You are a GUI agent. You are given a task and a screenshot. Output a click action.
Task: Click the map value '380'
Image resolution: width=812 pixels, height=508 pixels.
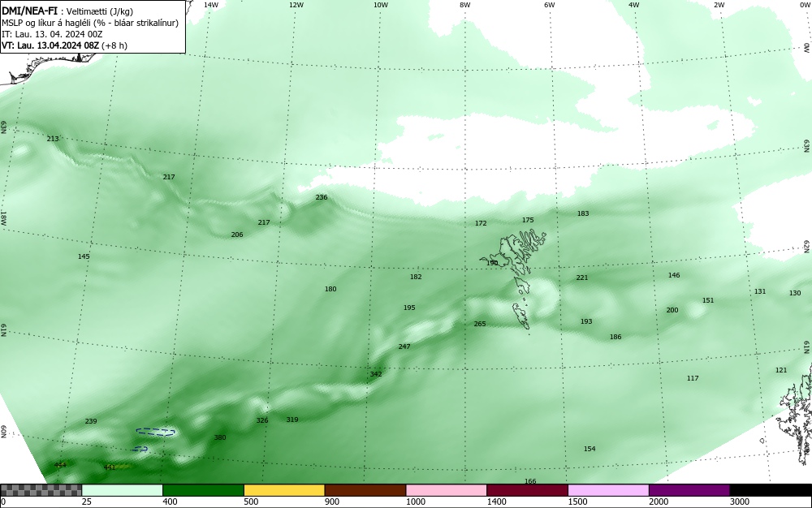point(220,437)
